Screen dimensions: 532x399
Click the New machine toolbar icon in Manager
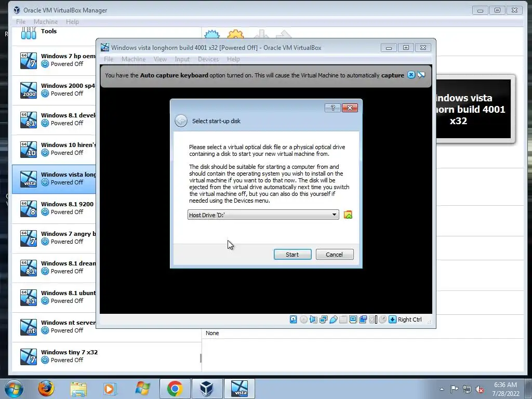212,34
